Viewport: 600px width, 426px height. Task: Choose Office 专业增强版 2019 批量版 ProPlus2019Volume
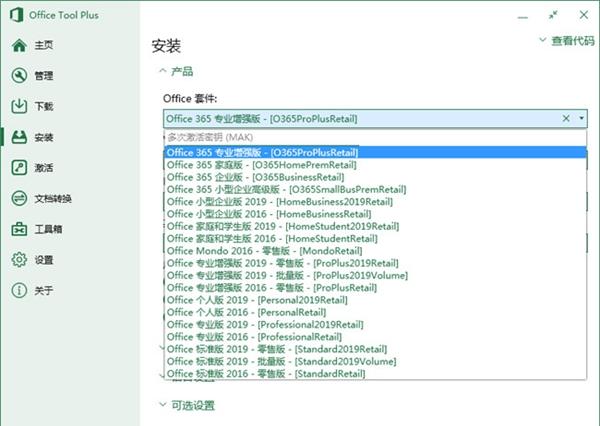(375, 275)
